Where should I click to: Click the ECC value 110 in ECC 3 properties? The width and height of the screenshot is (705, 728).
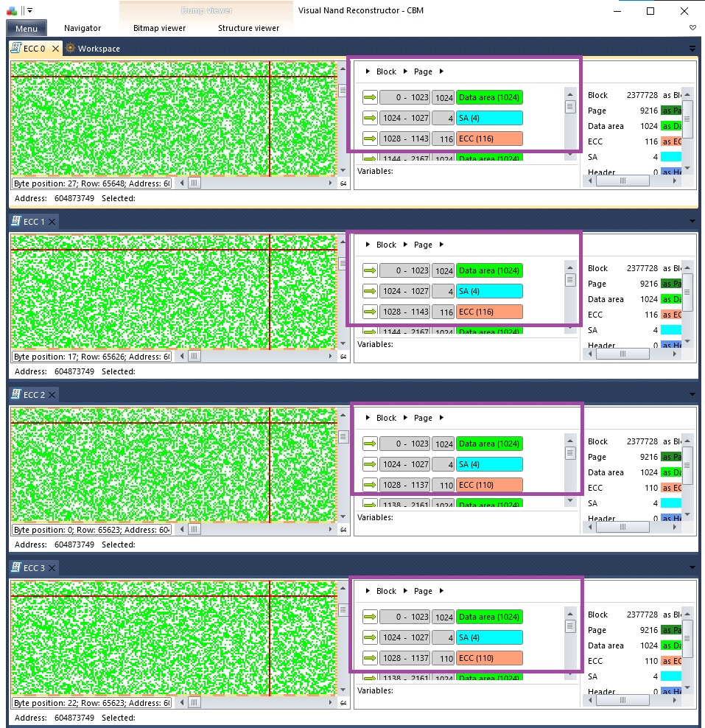click(x=651, y=661)
